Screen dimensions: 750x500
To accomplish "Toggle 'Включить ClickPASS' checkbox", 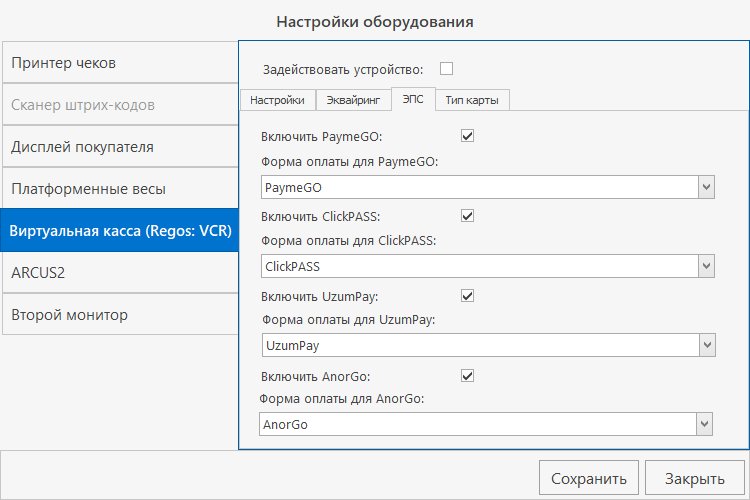I will point(467,215).
